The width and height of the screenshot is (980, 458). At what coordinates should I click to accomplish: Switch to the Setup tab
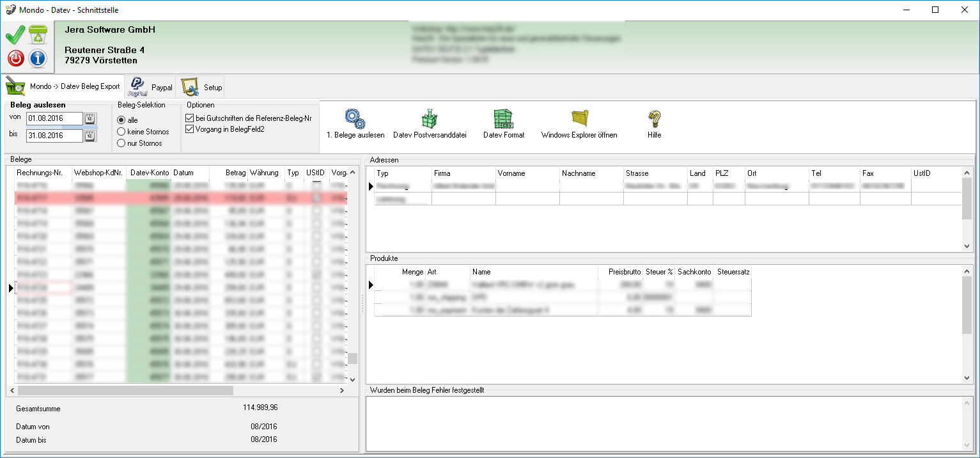coord(201,87)
